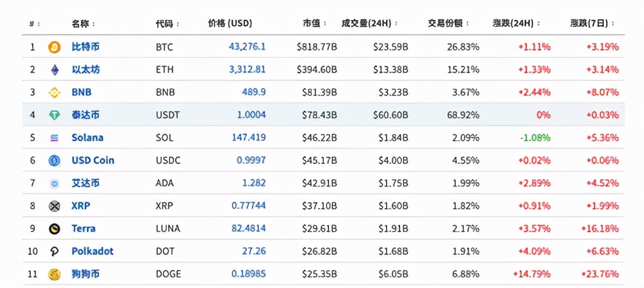
Task: Click the Bitcoin price 43,276.1
Action: 247,47
